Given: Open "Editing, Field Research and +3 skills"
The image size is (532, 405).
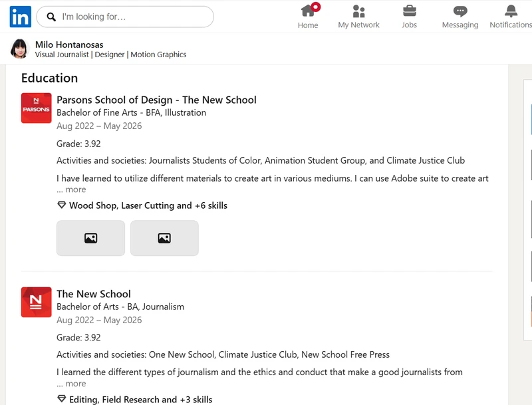Looking at the screenshot, I should (x=140, y=400).
